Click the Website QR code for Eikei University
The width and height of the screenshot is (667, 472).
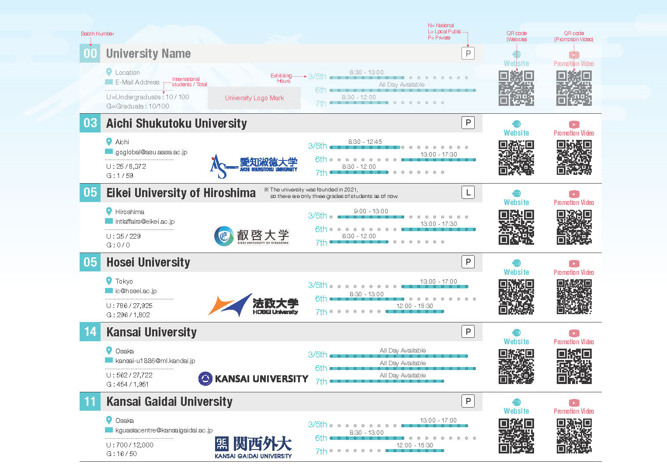tap(516, 227)
